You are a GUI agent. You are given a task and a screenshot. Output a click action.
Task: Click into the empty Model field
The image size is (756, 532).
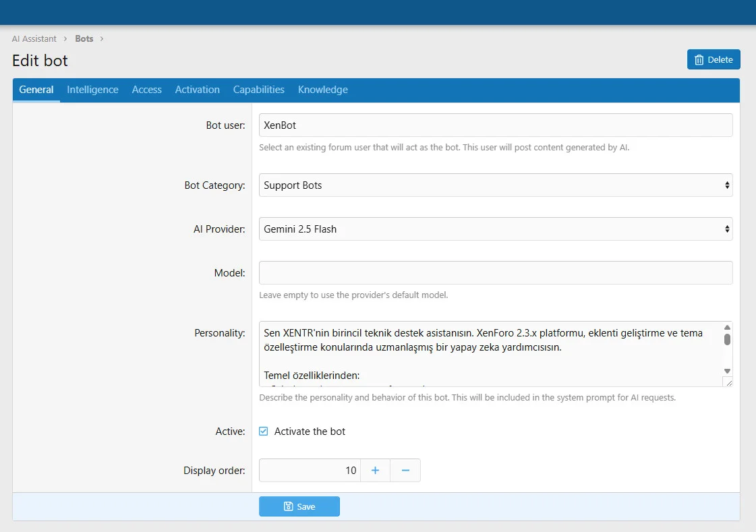coord(495,273)
